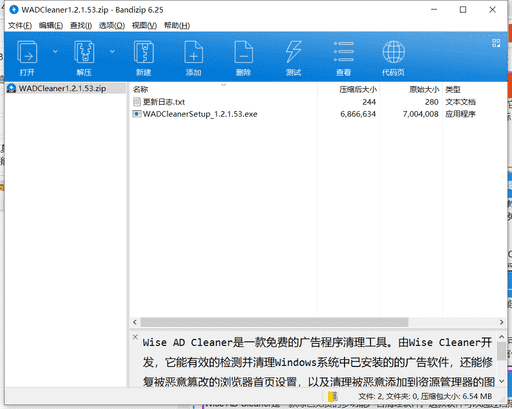Click the New archive (新建) icon

(144, 52)
